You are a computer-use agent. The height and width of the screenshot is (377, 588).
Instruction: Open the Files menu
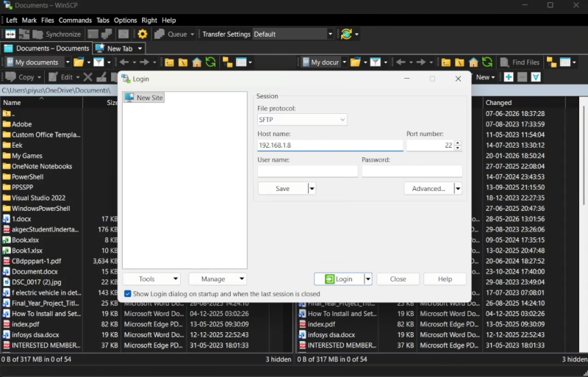(x=48, y=21)
